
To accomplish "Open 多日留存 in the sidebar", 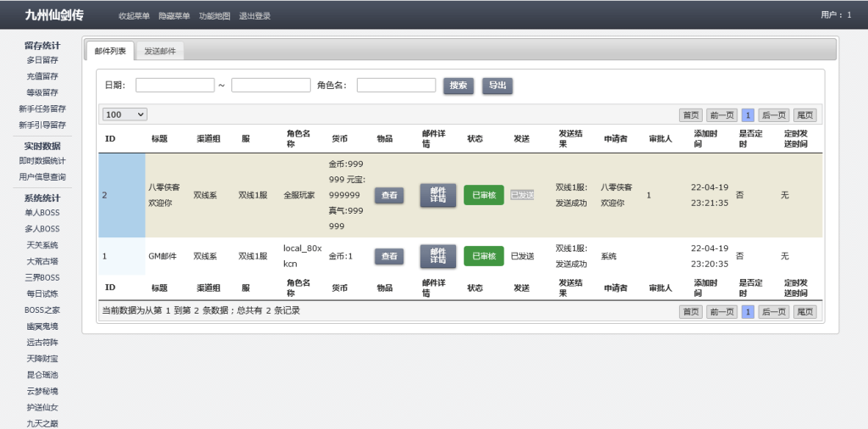I will [x=42, y=60].
